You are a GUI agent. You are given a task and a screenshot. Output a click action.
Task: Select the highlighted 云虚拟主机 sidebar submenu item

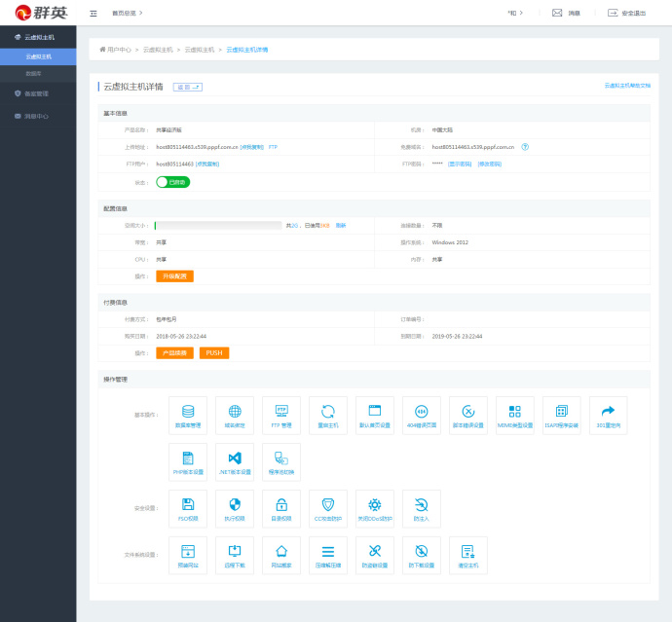pyautogui.click(x=38, y=56)
